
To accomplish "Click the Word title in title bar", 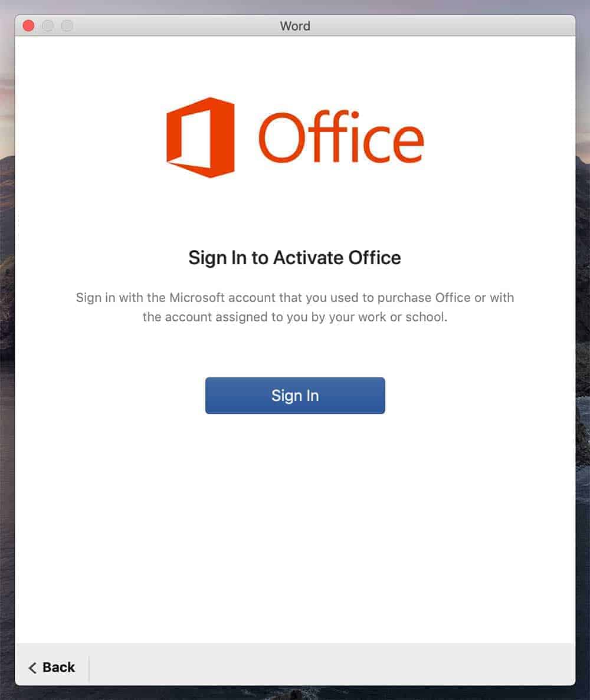I will 295,26.
